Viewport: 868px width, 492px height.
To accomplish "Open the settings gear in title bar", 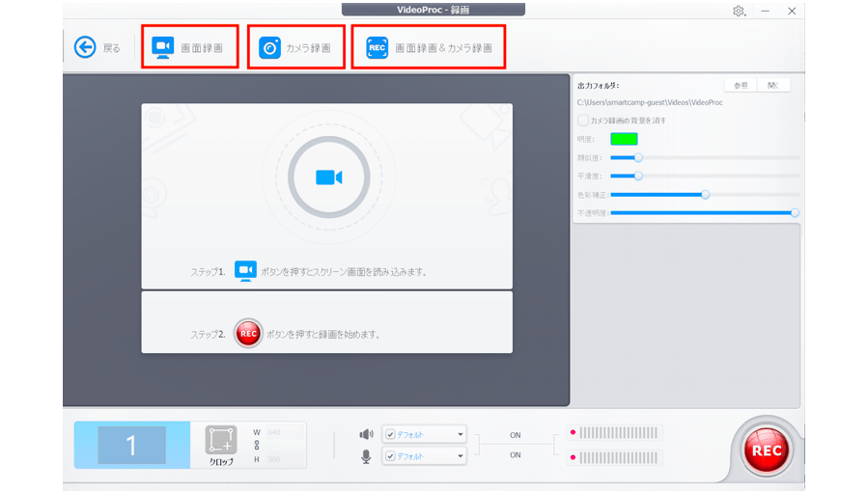I will [739, 11].
